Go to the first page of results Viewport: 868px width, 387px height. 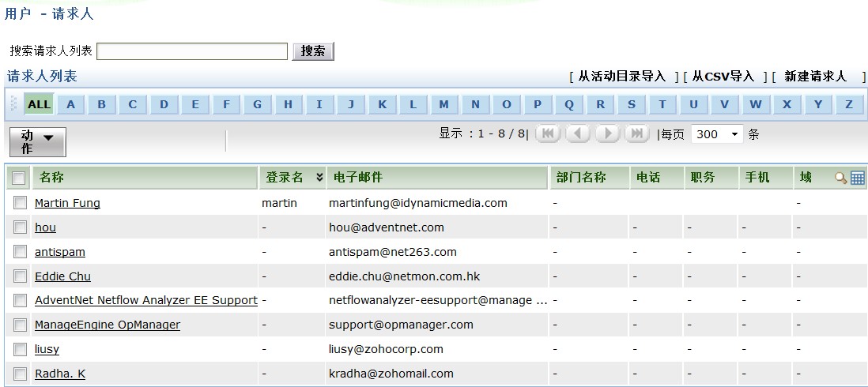point(548,133)
